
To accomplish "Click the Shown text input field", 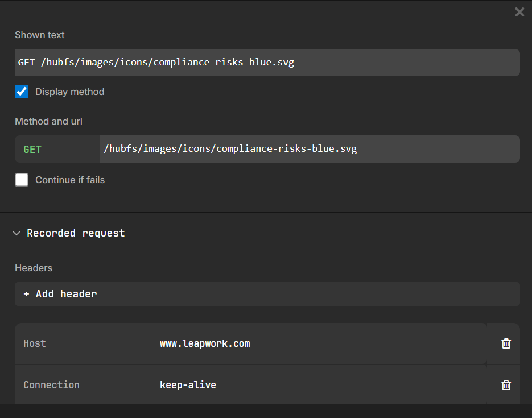I will coord(267,63).
